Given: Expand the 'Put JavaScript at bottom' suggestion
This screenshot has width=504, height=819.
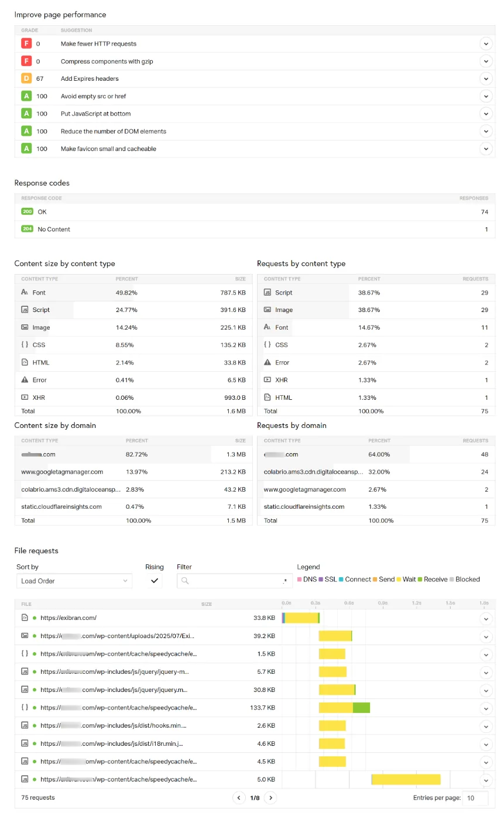Looking at the screenshot, I should (485, 114).
